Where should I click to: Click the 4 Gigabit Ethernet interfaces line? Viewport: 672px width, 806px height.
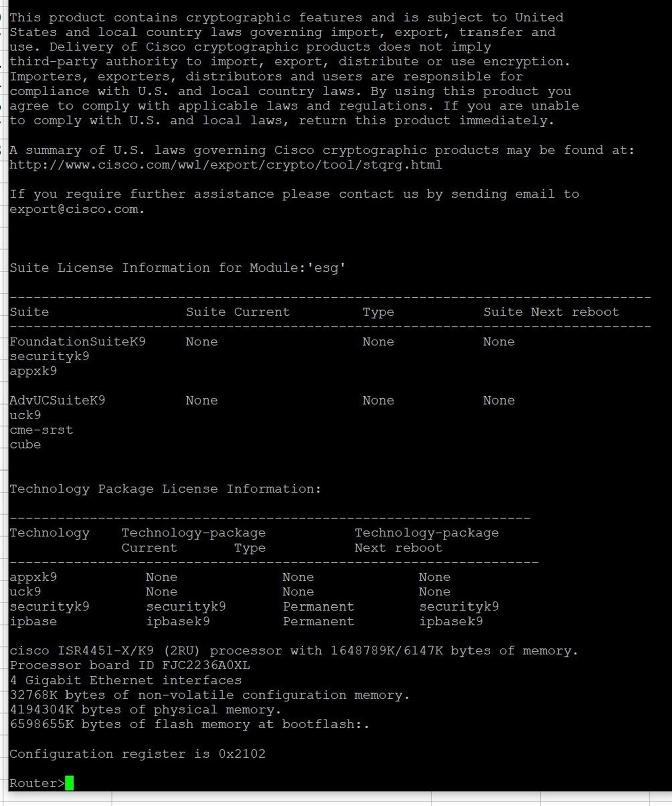(125, 680)
